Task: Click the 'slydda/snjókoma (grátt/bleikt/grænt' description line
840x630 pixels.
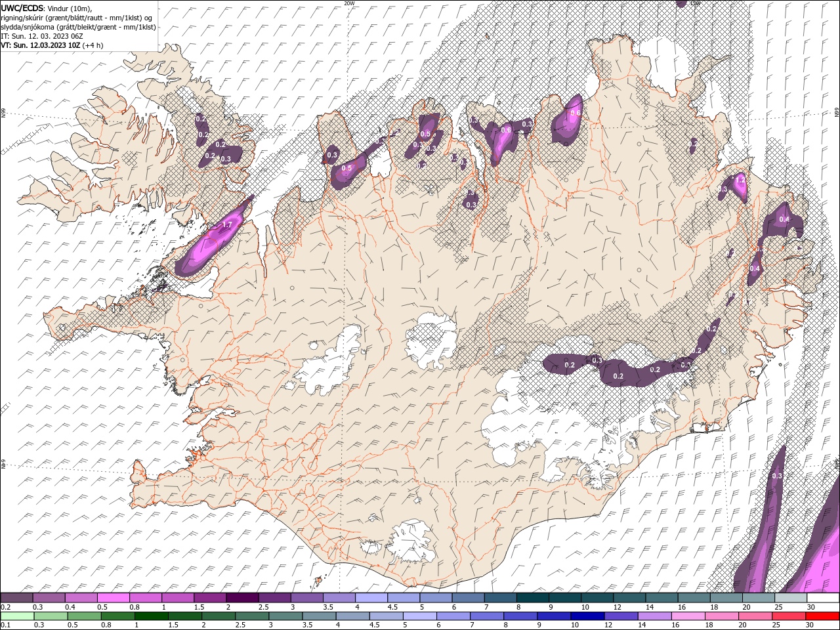Action: (78, 27)
